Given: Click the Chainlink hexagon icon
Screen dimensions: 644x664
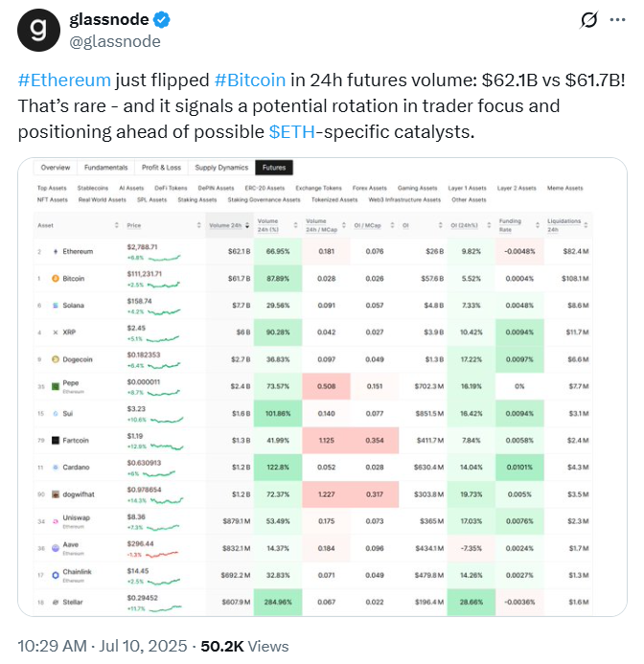Looking at the screenshot, I should (55, 575).
